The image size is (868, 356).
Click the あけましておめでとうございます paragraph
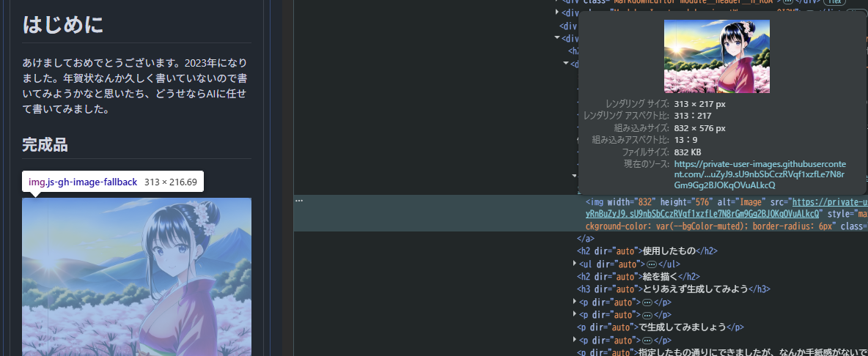(x=135, y=86)
